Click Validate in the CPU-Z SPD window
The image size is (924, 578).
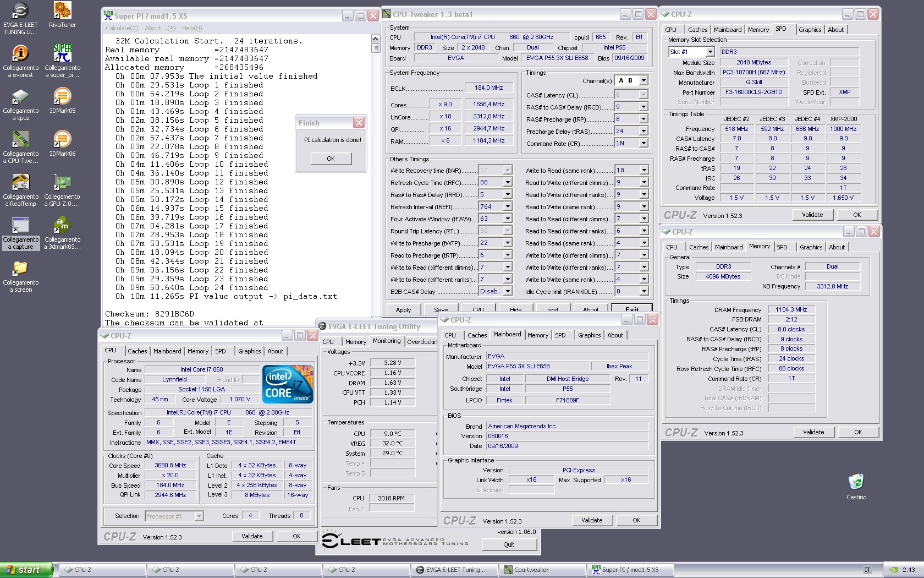pyautogui.click(x=812, y=215)
